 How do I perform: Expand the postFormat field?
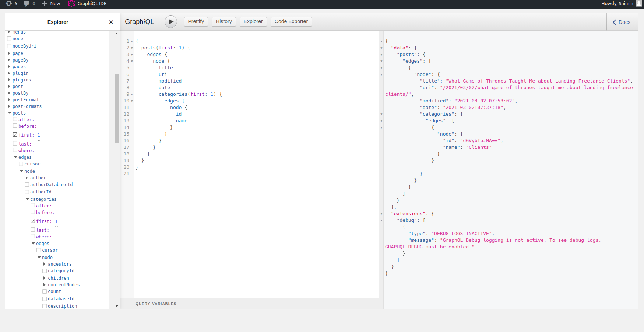pos(9,100)
